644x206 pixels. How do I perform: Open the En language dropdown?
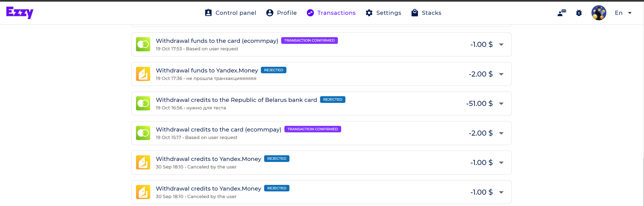(x=623, y=13)
